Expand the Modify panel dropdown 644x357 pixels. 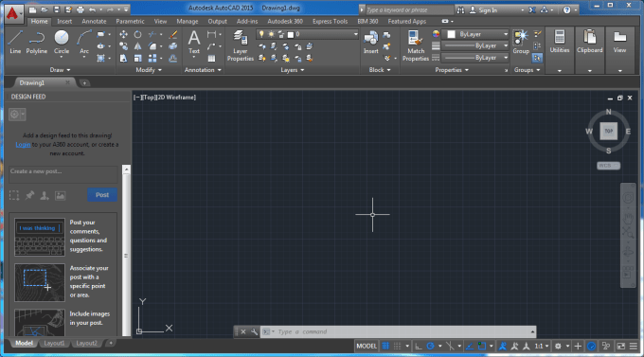coord(149,70)
